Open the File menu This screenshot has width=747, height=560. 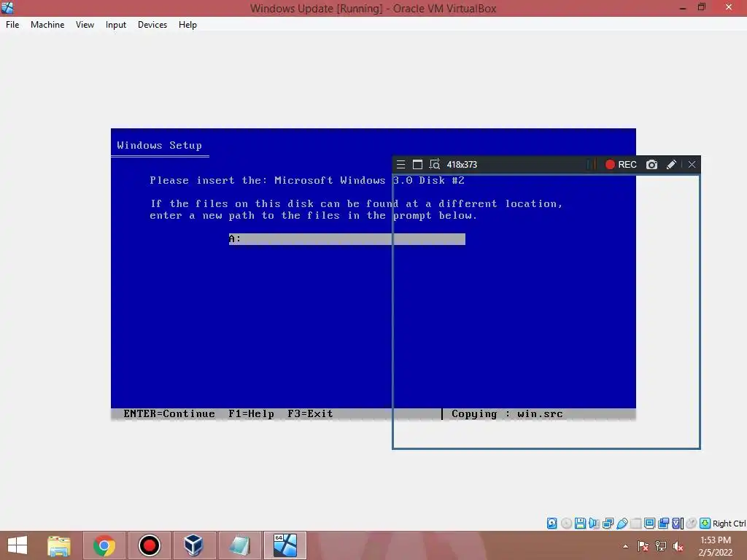point(12,25)
